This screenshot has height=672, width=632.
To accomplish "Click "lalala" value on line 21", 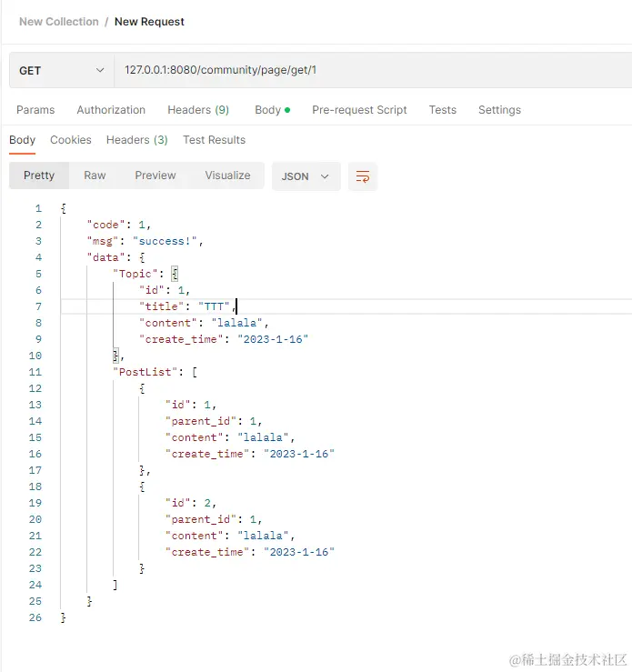I will 263,536.
